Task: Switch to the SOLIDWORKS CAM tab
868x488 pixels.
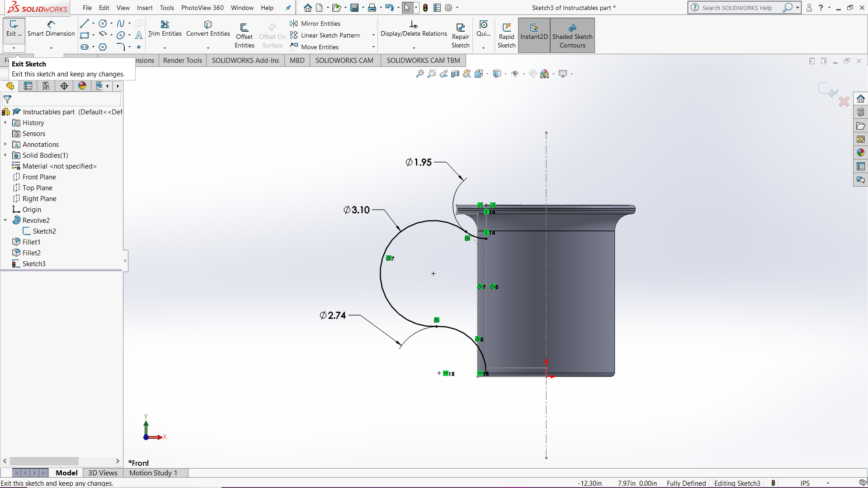Action: pyautogui.click(x=344, y=60)
